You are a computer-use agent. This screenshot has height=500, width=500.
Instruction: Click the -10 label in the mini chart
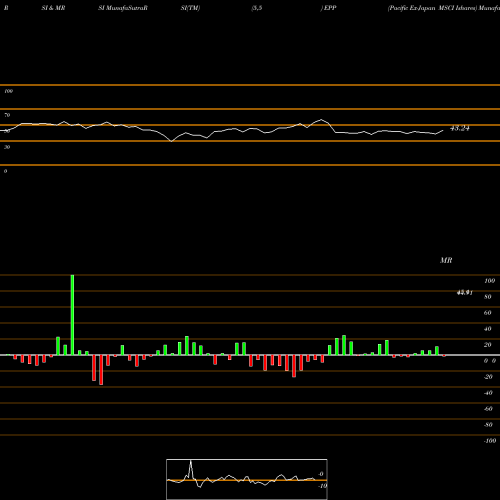[x=323, y=486]
